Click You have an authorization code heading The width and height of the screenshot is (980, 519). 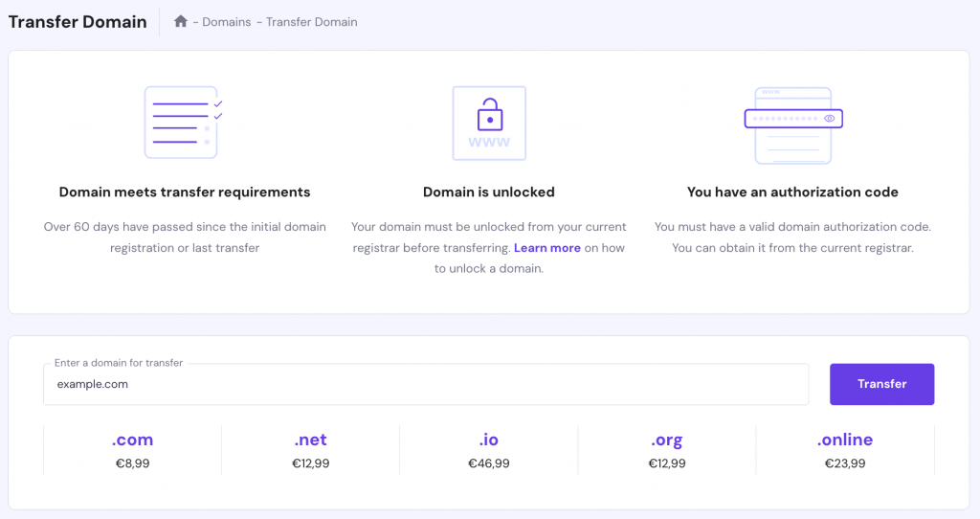(x=792, y=192)
